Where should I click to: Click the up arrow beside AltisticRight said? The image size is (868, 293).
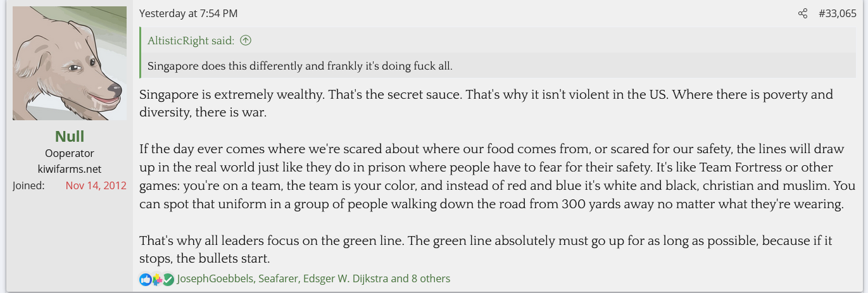tap(246, 41)
